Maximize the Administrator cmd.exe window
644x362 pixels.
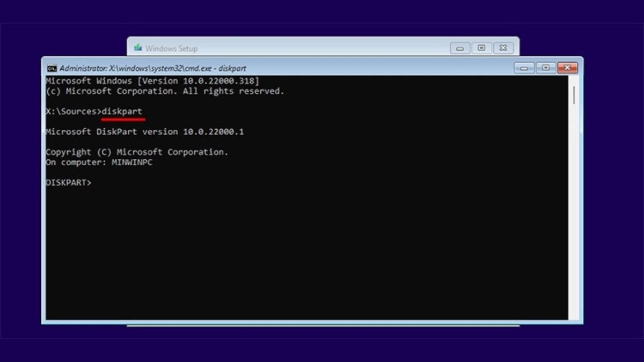[546, 68]
